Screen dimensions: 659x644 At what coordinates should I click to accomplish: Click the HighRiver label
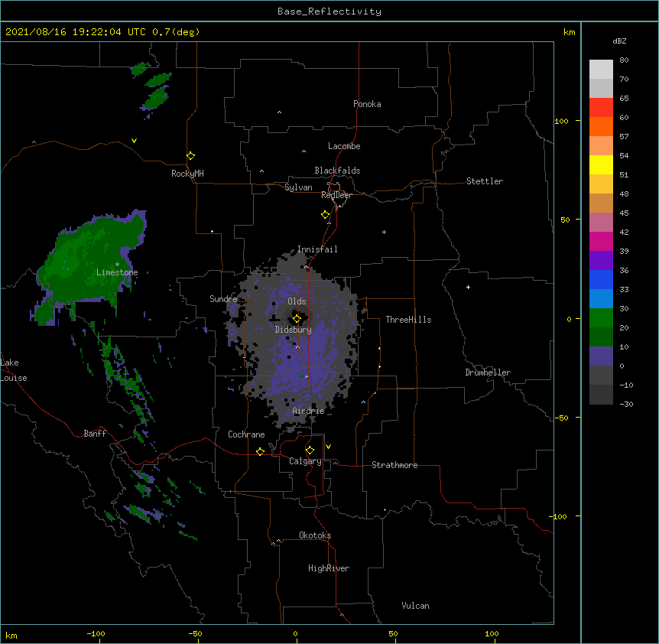pos(329,568)
